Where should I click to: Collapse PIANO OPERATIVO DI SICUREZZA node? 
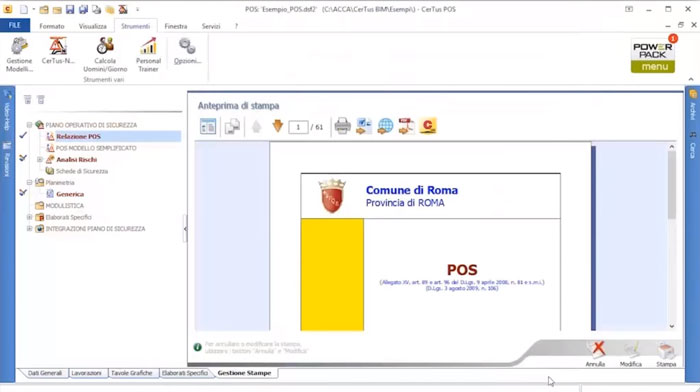pyautogui.click(x=29, y=125)
